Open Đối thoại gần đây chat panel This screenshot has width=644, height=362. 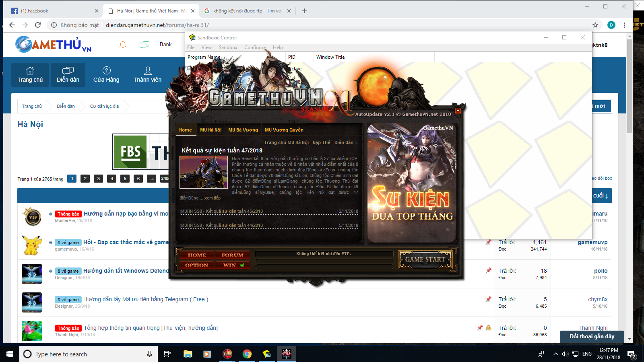pos(592,337)
